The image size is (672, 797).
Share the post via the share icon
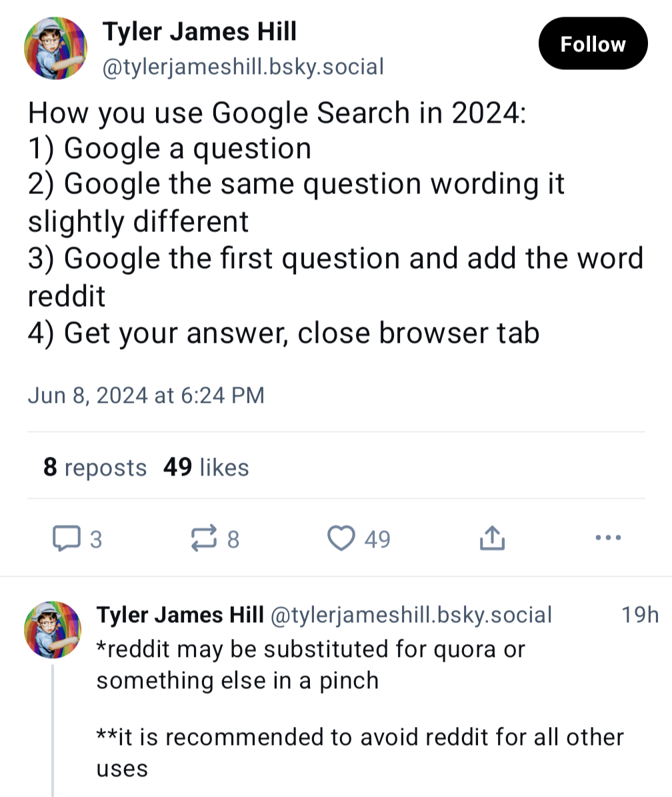point(491,538)
